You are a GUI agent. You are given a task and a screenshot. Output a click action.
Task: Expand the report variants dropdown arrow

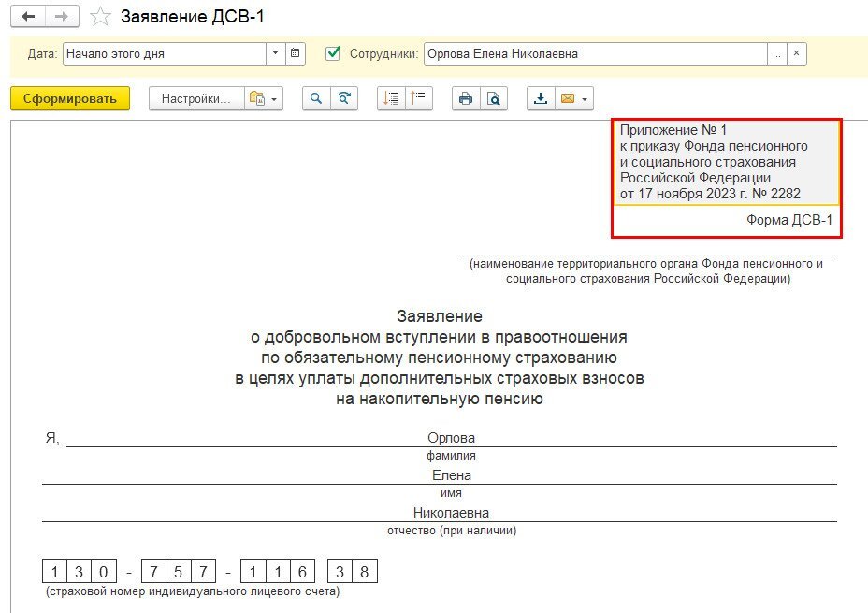(273, 97)
